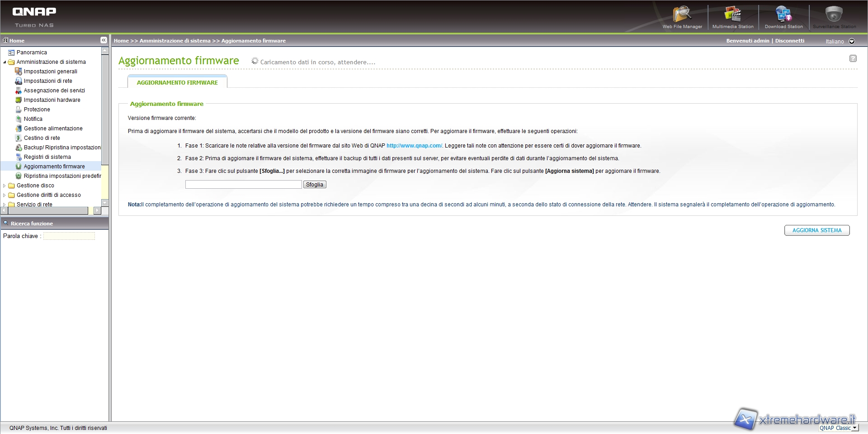Expand the Gestione disco folder

[5, 186]
